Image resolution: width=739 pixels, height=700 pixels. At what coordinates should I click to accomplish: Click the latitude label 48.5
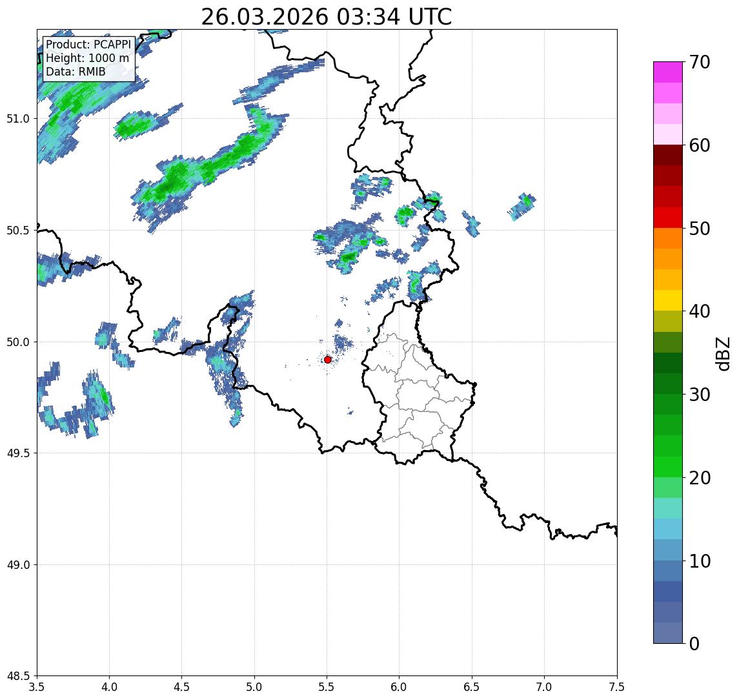click(18, 675)
